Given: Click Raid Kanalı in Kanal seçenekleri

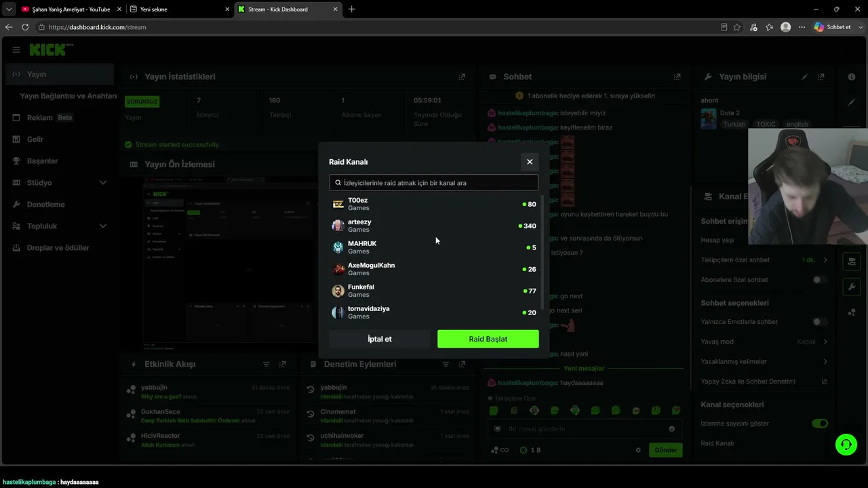Looking at the screenshot, I should coord(717,443).
